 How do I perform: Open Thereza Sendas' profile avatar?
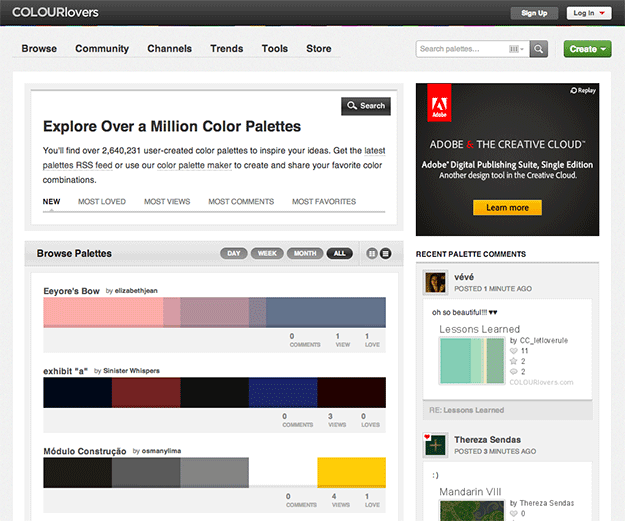435,445
